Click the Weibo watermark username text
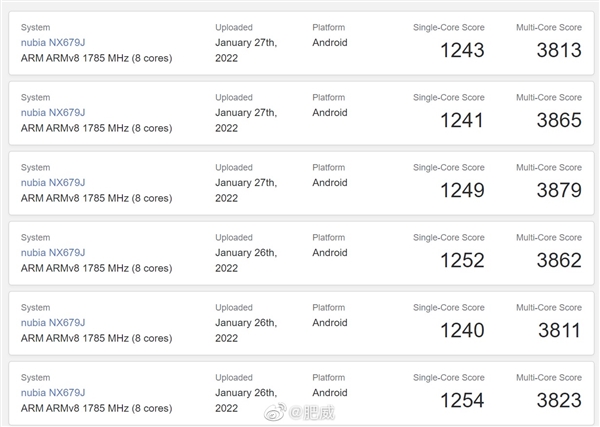 coord(312,412)
